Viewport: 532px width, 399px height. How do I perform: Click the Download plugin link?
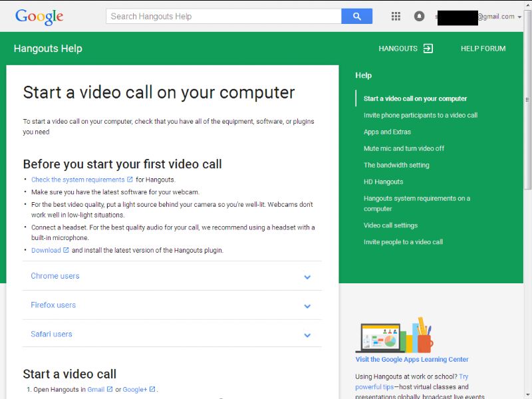tap(46, 251)
